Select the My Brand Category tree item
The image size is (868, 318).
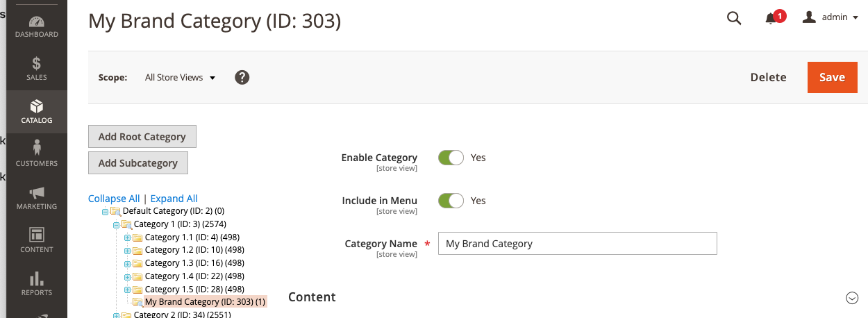coord(205,302)
